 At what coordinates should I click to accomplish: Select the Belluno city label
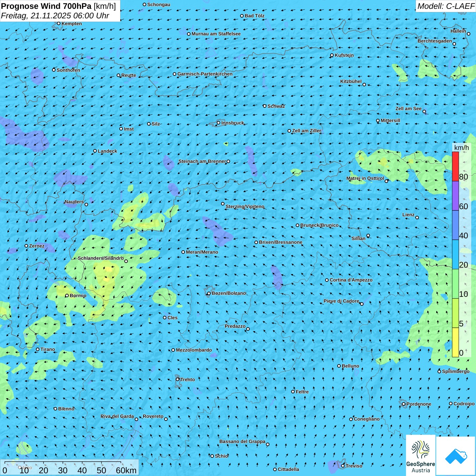click(350, 366)
